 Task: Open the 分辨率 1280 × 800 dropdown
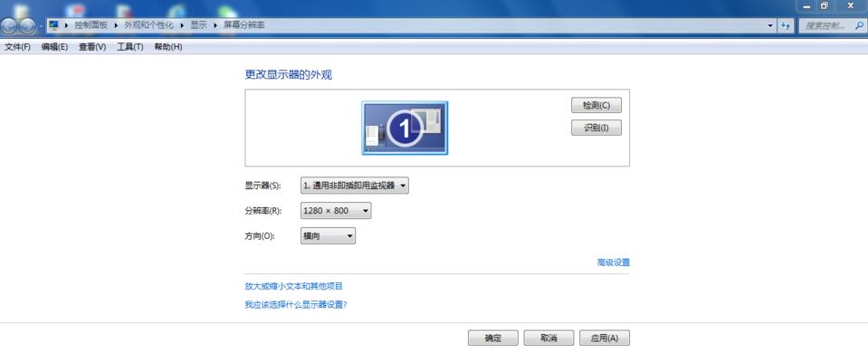[336, 211]
